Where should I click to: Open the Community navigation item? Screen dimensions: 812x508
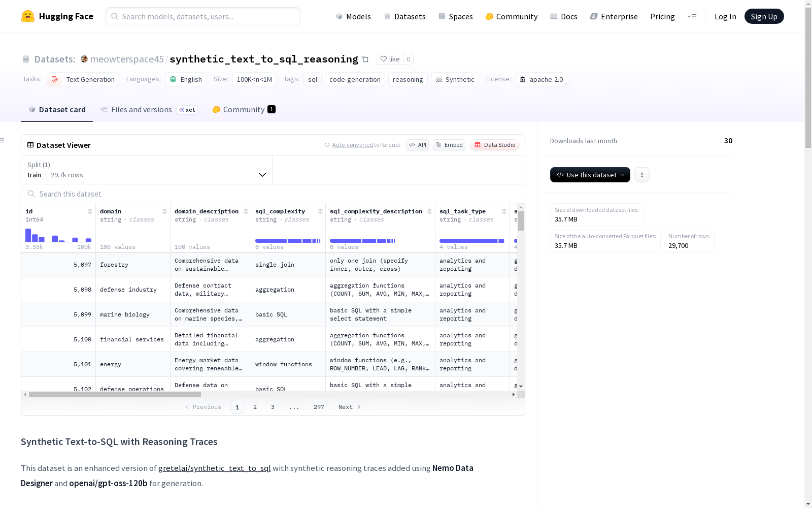tap(512, 16)
